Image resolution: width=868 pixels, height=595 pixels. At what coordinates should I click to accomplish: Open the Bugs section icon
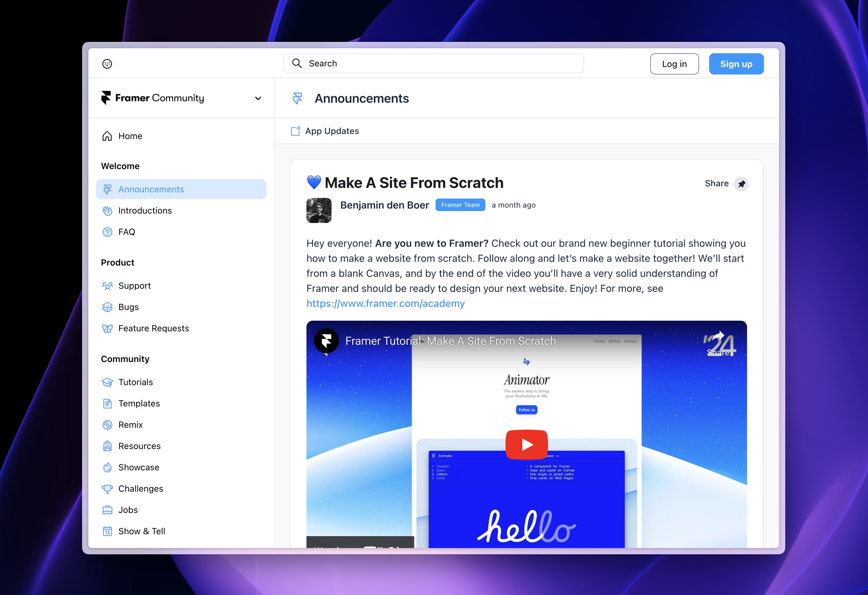[x=107, y=307]
